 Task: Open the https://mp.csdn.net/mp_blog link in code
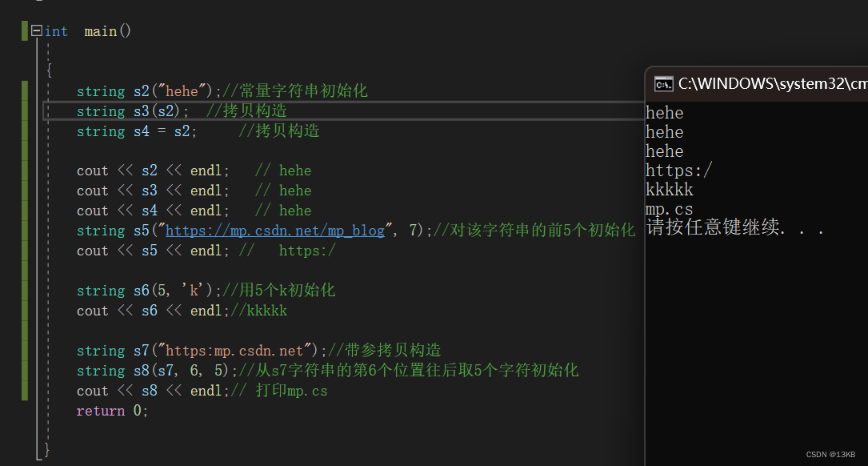(274, 231)
